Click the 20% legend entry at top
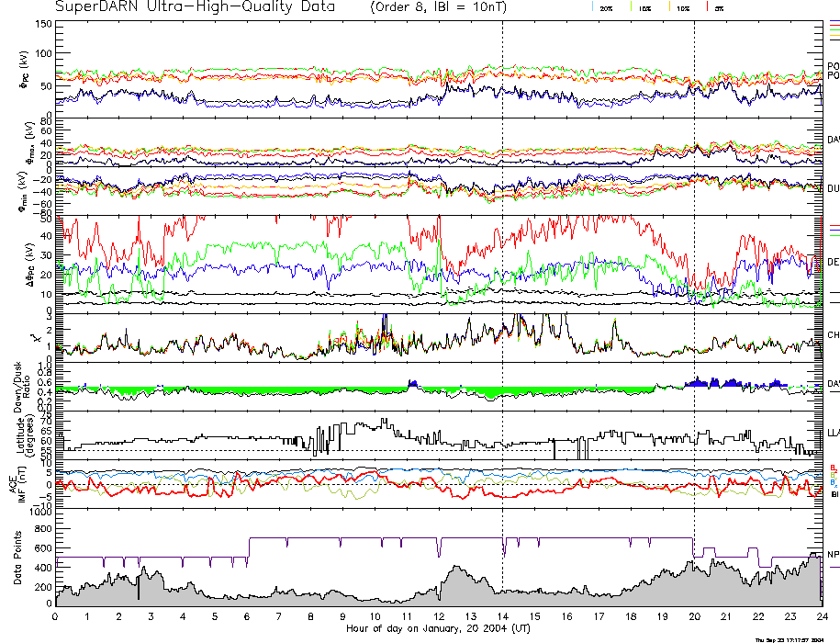 click(x=606, y=7)
